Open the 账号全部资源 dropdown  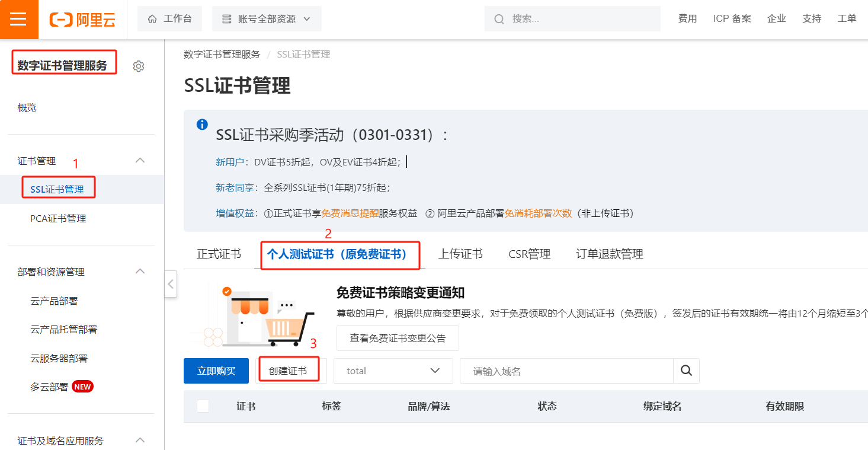(267, 19)
